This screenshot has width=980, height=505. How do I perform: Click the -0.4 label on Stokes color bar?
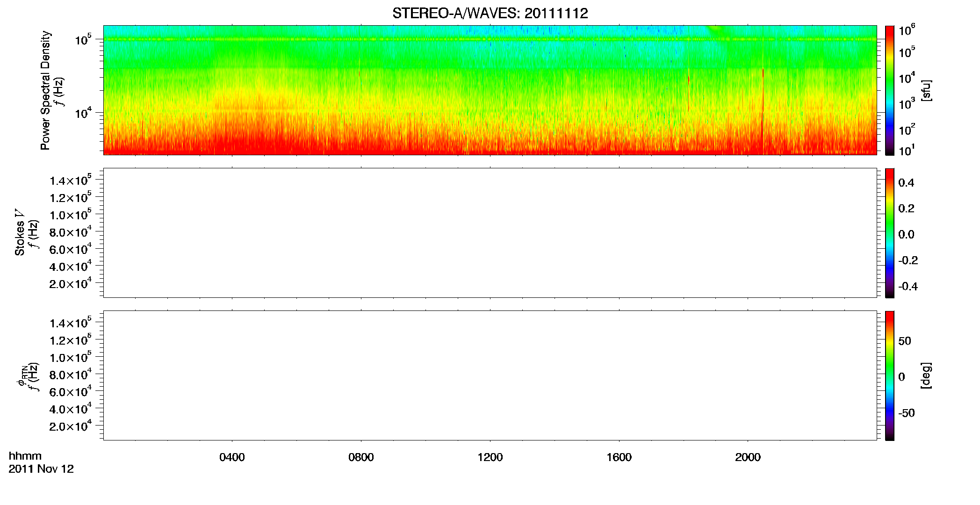[x=908, y=287]
